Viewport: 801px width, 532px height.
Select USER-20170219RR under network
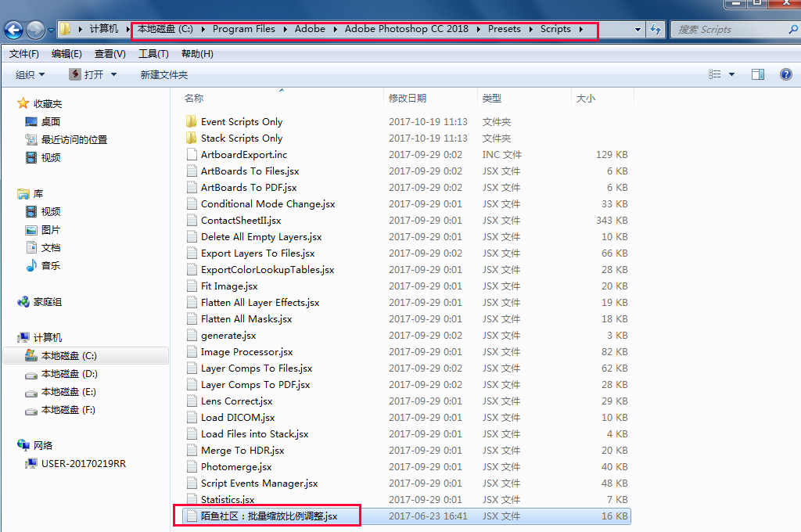[83, 463]
